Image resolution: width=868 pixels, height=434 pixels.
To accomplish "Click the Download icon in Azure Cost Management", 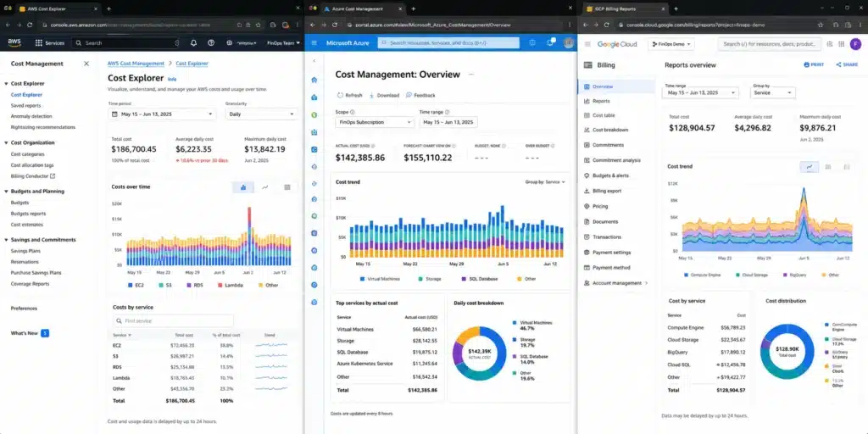I will [x=372, y=95].
